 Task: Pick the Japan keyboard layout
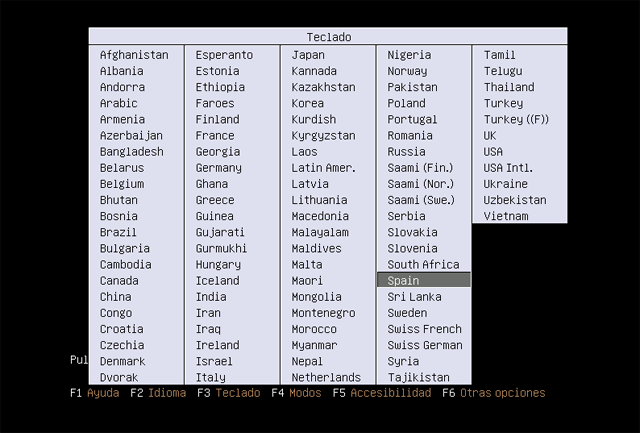tap(308, 55)
